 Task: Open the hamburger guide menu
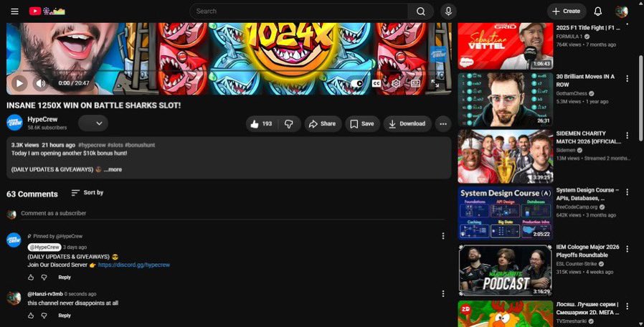coord(15,11)
